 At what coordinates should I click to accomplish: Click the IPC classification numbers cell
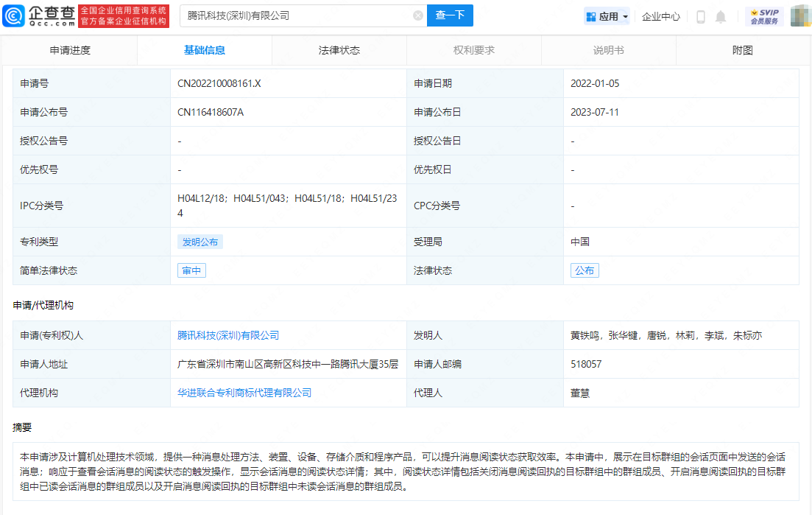tap(287, 206)
